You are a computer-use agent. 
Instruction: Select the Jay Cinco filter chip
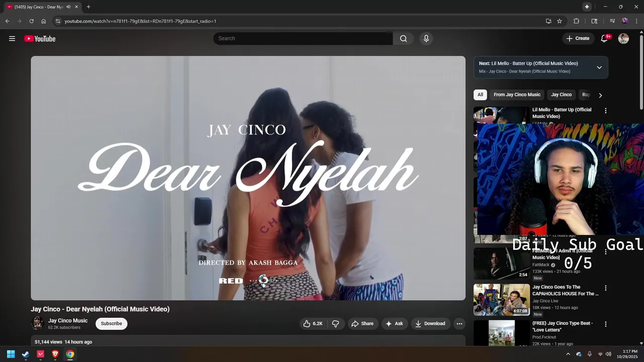[561, 95]
